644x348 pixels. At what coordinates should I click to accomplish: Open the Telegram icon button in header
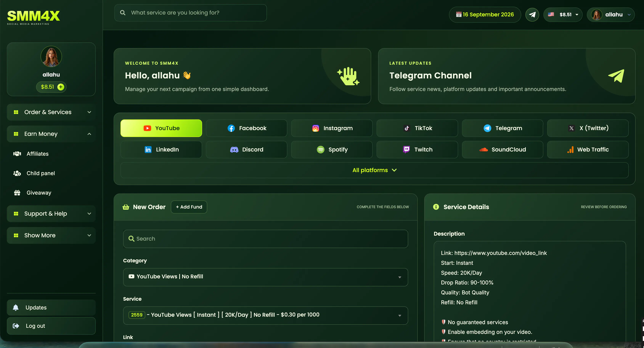[x=532, y=14]
